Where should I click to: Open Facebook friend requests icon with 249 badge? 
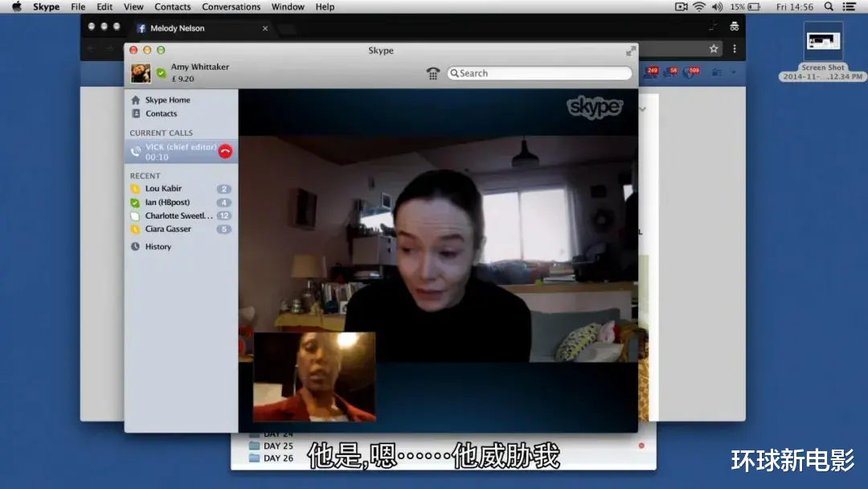650,72
